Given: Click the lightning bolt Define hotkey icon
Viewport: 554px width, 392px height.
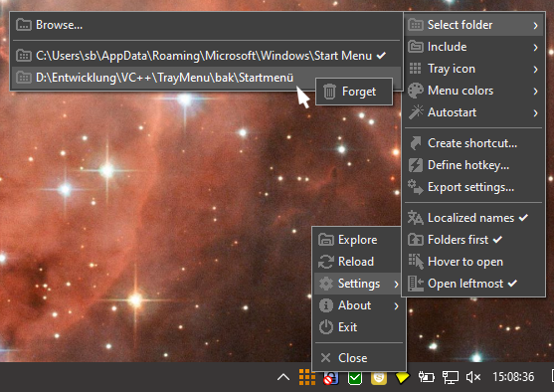Looking at the screenshot, I should (416, 165).
